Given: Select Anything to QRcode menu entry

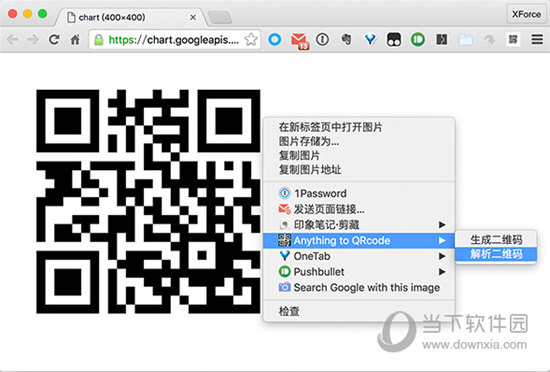Looking at the screenshot, I should point(359,241).
